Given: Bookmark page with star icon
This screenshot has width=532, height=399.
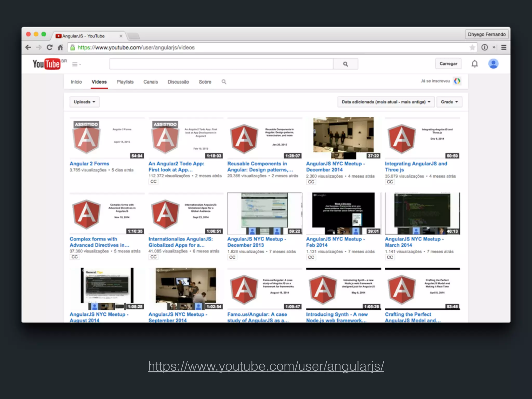Looking at the screenshot, I should pos(472,48).
